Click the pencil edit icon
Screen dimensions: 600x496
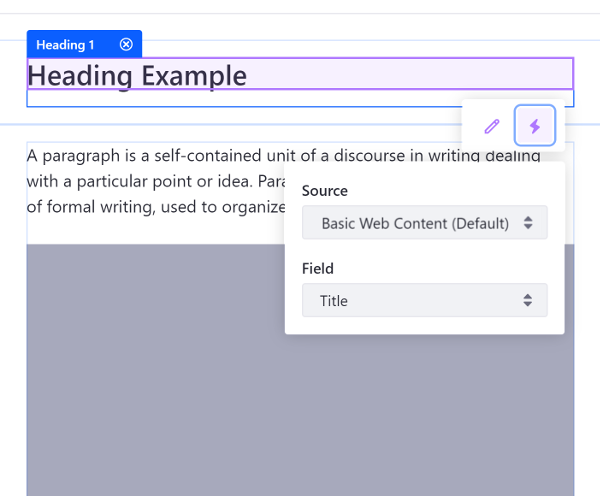(492, 126)
